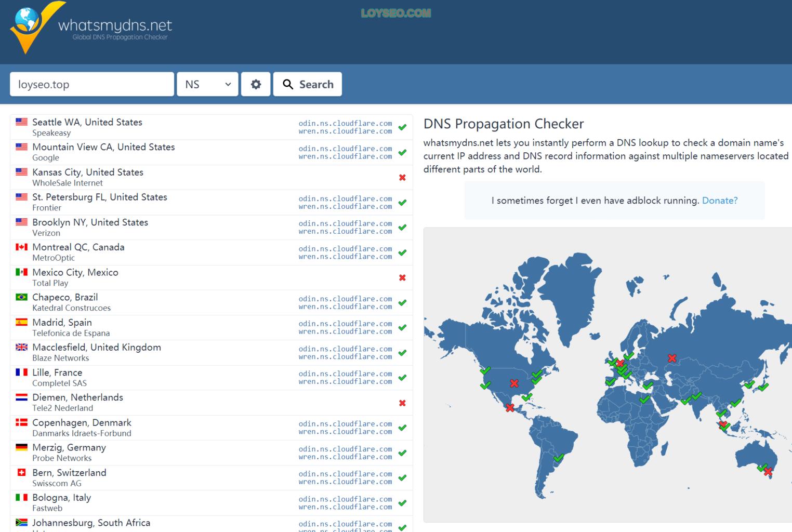Image resolution: width=792 pixels, height=532 pixels.
Task: Click the green checkmark for Seattle WA
Action: [402, 127]
